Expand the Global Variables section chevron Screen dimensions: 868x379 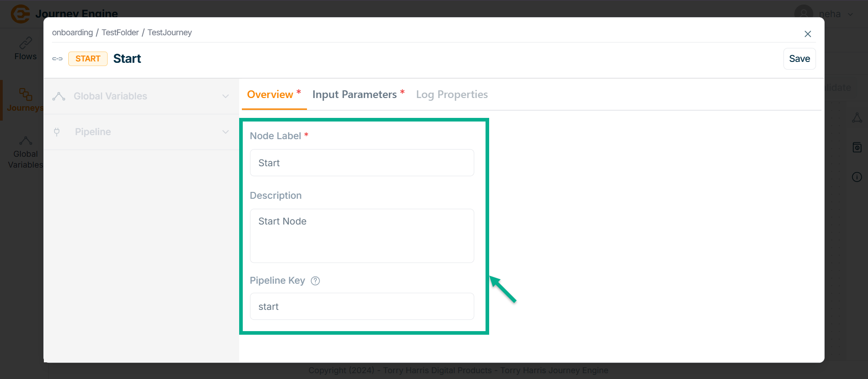click(226, 96)
